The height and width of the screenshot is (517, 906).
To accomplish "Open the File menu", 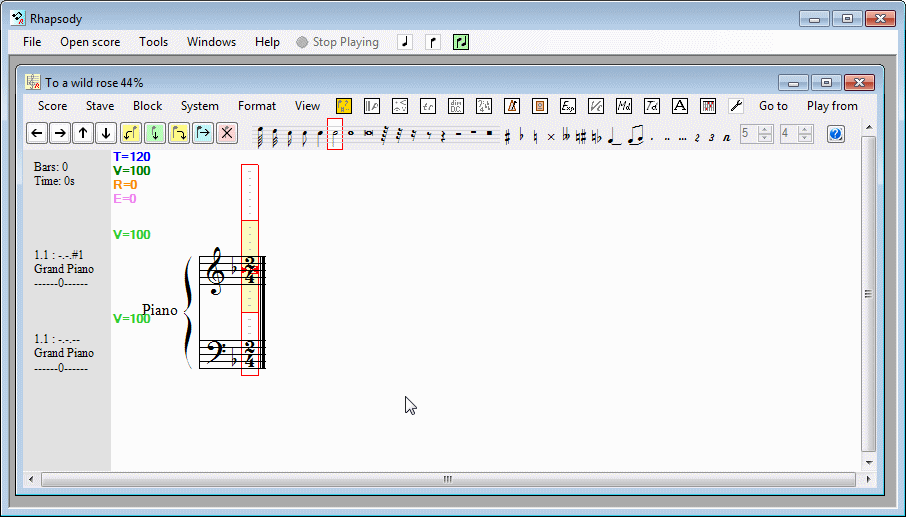I will coord(32,42).
